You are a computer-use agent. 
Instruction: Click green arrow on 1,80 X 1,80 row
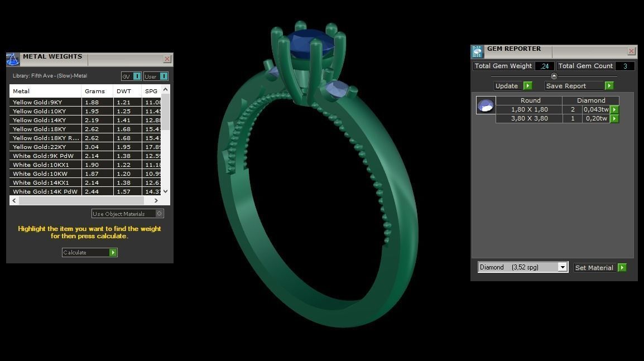point(614,110)
